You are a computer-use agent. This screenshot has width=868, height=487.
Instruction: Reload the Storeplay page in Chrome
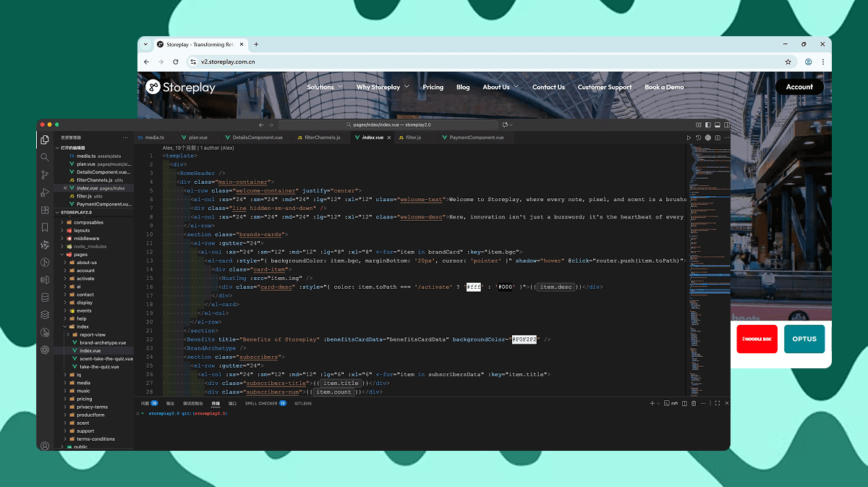click(x=176, y=62)
